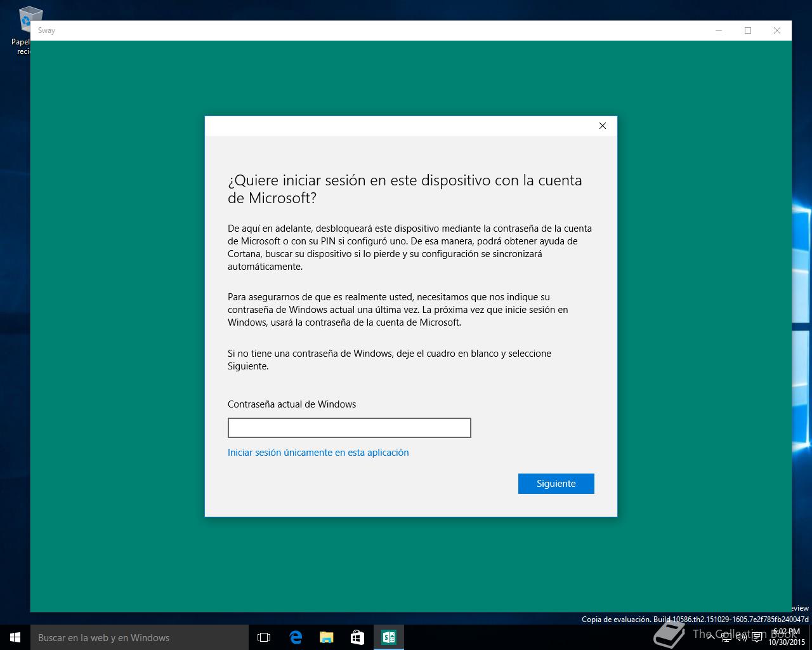Show hidden system tray icons
Viewport: 812px width, 650px height.
(x=711, y=637)
